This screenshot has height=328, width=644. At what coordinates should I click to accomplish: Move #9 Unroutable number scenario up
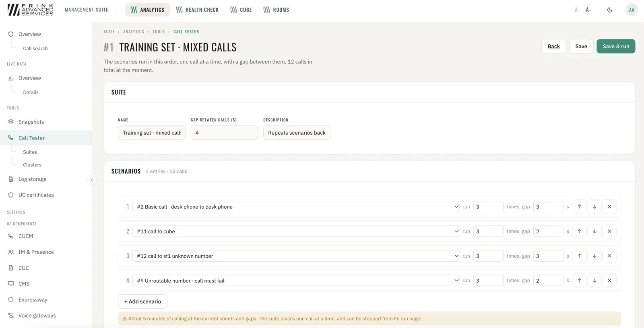coord(580,280)
